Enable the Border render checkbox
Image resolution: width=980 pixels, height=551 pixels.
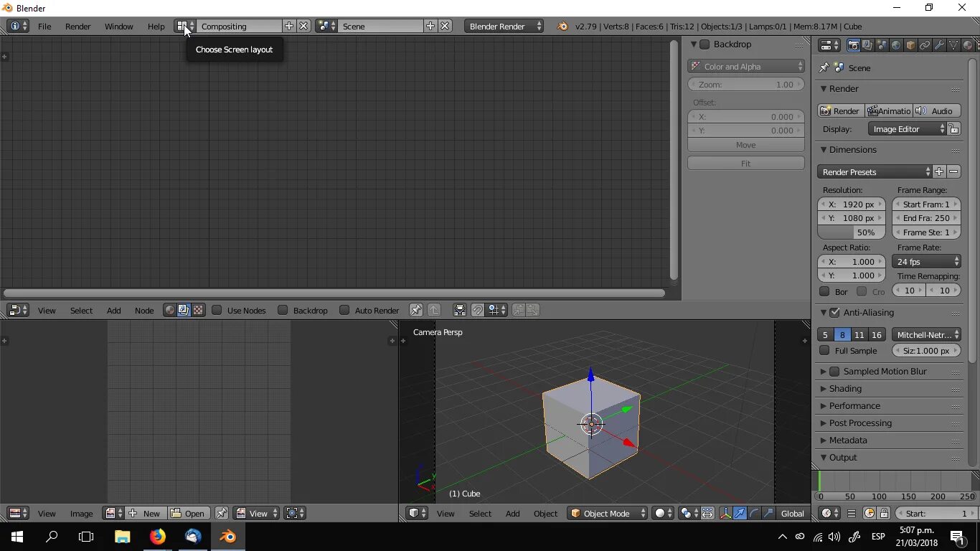pos(824,291)
